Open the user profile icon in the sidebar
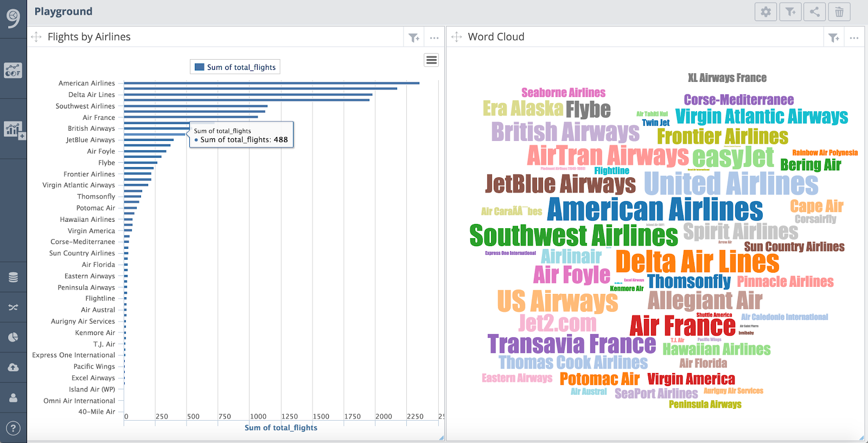This screenshot has height=443, width=868. tap(13, 397)
